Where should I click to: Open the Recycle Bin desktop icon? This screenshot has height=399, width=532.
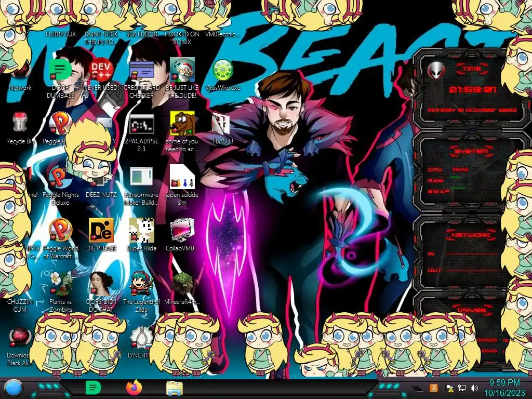[x=20, y=122]
